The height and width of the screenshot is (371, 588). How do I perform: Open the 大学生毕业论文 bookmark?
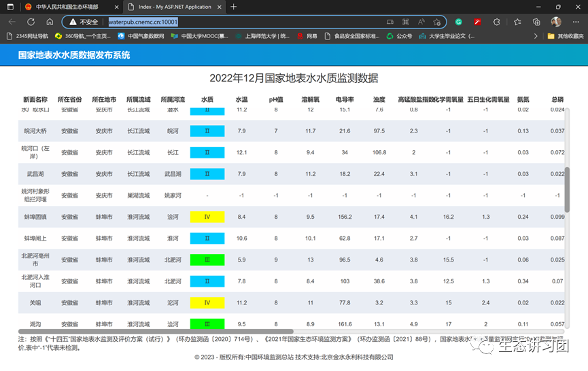[447, 36]
